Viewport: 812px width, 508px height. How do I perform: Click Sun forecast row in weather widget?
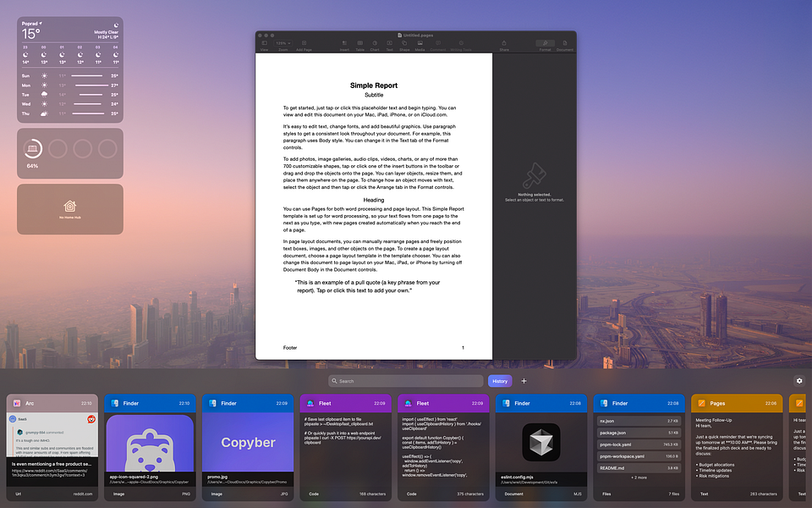point(70,75)
